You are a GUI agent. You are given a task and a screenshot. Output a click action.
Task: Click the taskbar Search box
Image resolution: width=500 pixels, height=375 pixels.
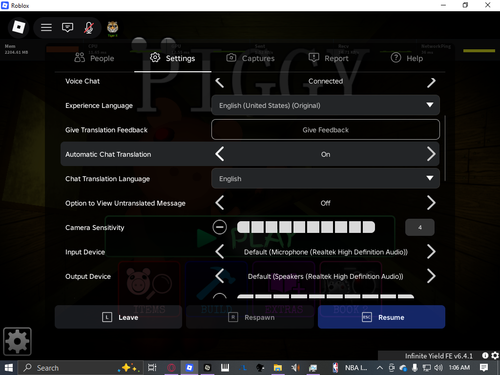tap(81, 368)
